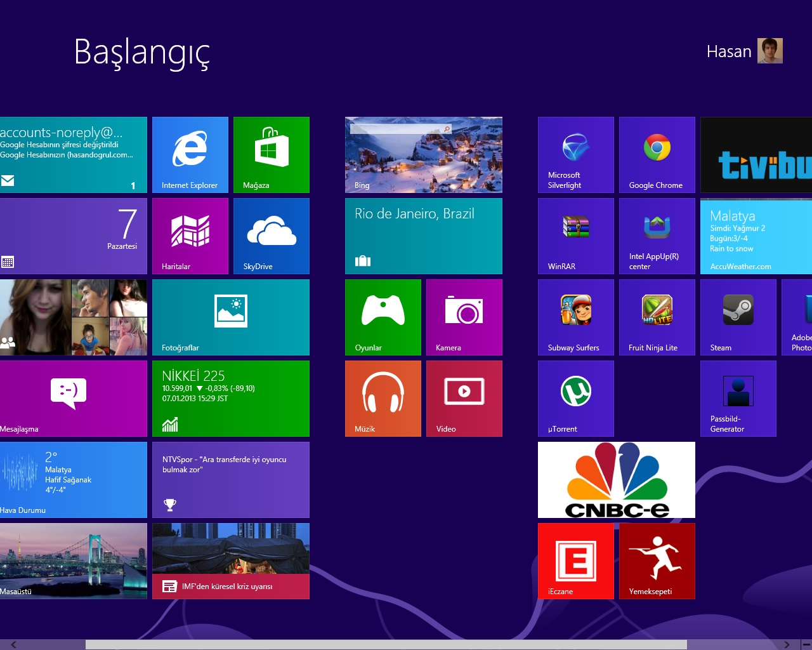Launch Subway Surfers game tile
This screenshot has height=650, width=812.
(576, 317)
